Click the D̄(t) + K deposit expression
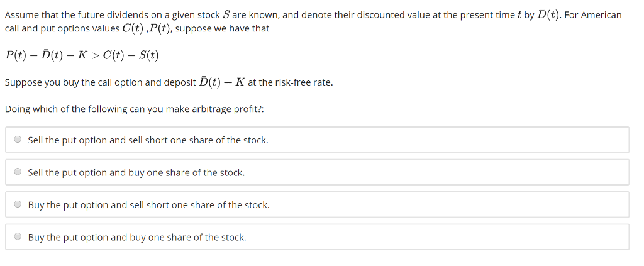 (222, 82)
